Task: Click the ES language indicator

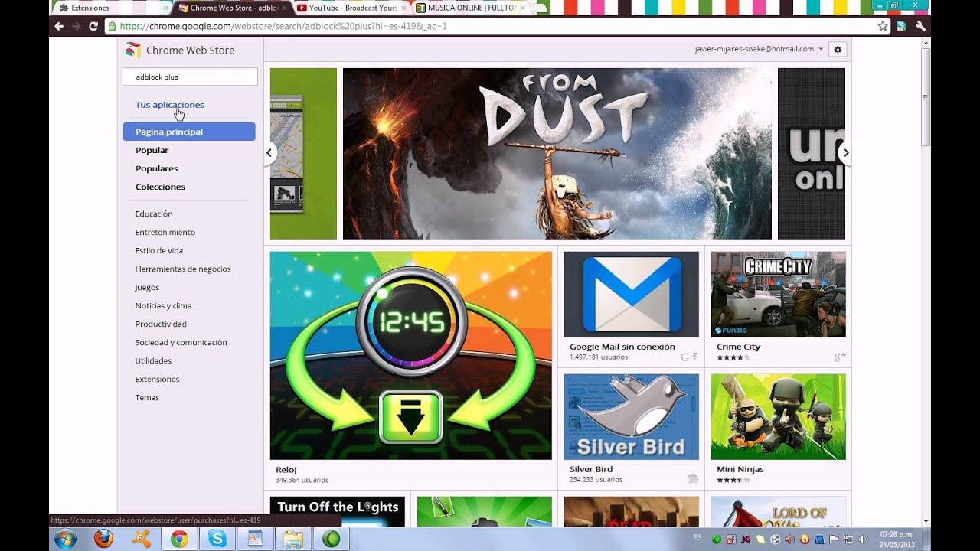Action: (697, 538)
